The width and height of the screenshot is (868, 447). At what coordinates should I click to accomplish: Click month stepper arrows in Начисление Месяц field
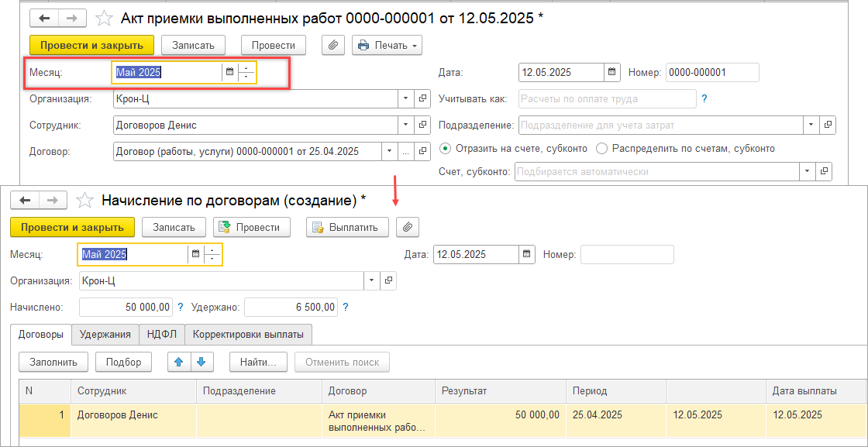[212, 254]
